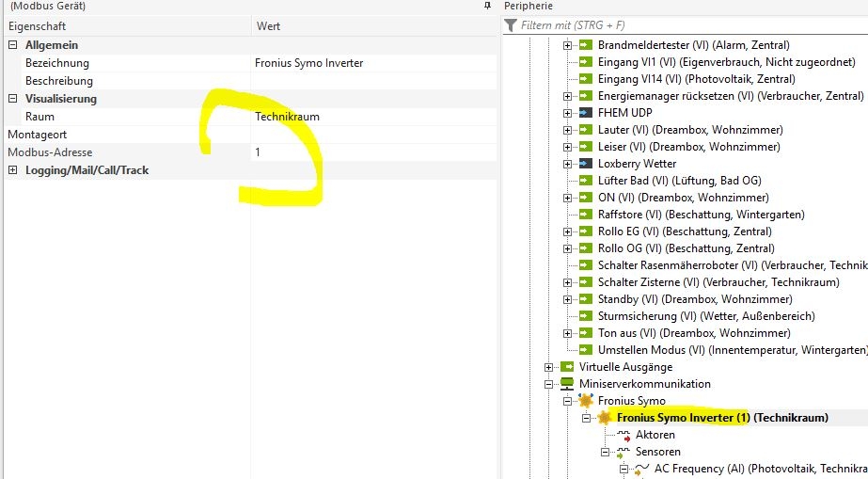Click green icon of Schalter Zisterne
868x479 pixels.
click(x=586, y=282)
